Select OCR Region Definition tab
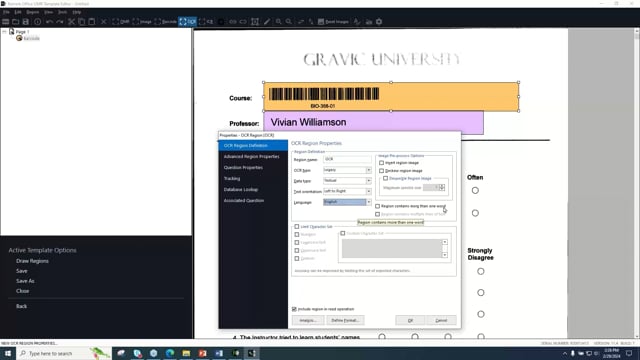 coord(253,146)
